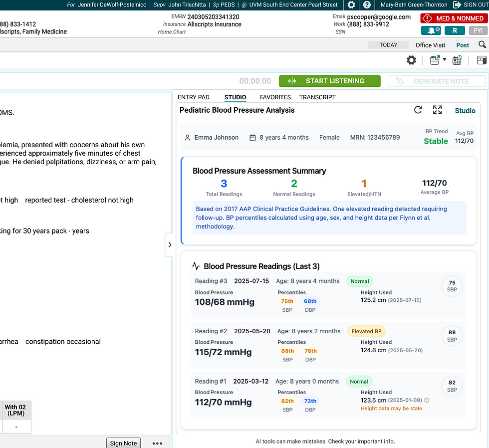Click the MRN: 123456789 text

tap(375, 138)
